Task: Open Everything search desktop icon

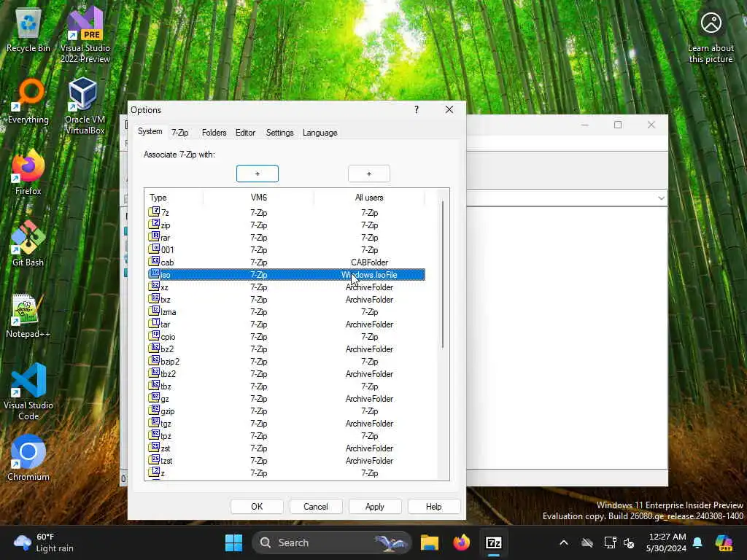Action: coord(28,101)
